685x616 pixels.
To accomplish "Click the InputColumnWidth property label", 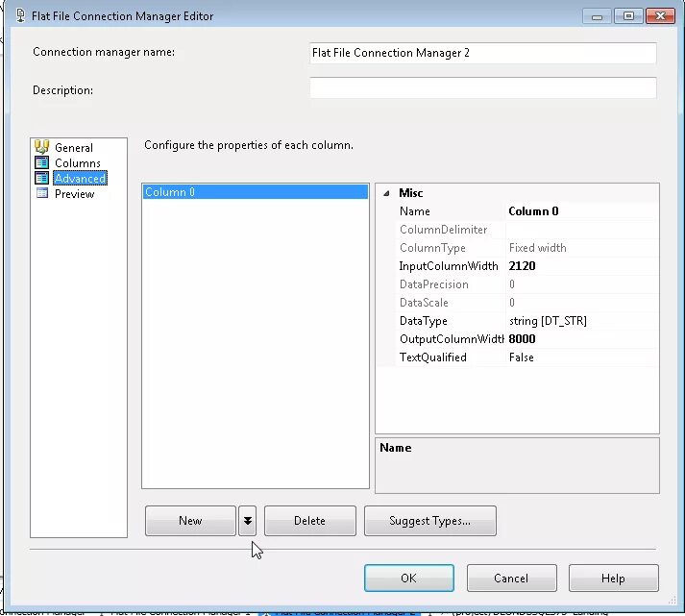I will tap(449, 266).
